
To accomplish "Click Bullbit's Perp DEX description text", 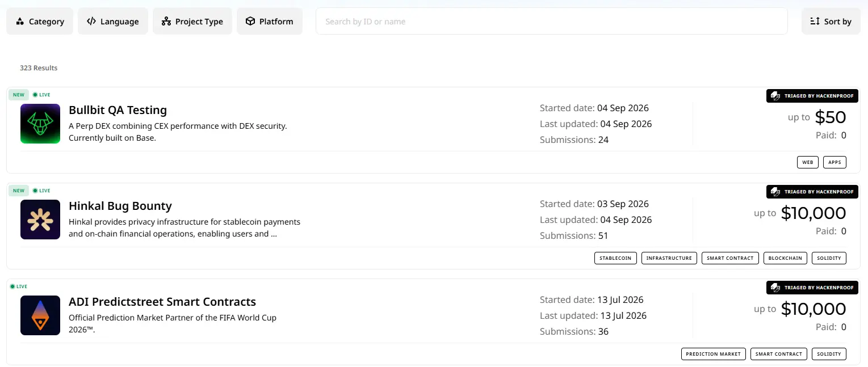I will tap(178, 132).
